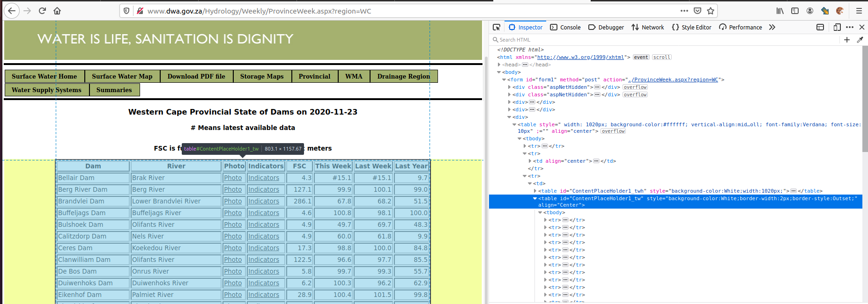Image resolution: width=868 pixels, height=304 pixels.
Task: Save page to Pocket
Action: [x=697, y=11]
